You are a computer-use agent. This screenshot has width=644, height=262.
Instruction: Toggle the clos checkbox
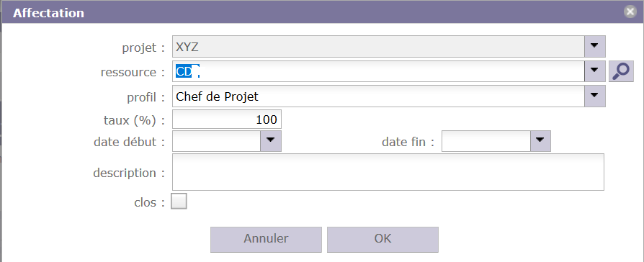179,202
